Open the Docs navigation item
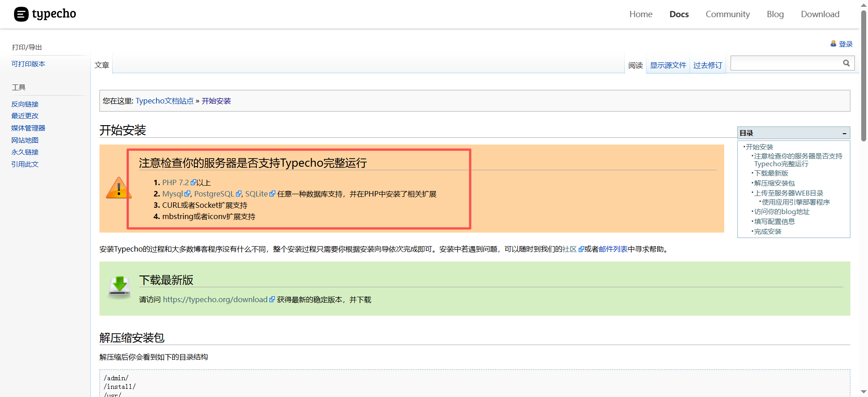The image size is (868, 397). [679, 14]
